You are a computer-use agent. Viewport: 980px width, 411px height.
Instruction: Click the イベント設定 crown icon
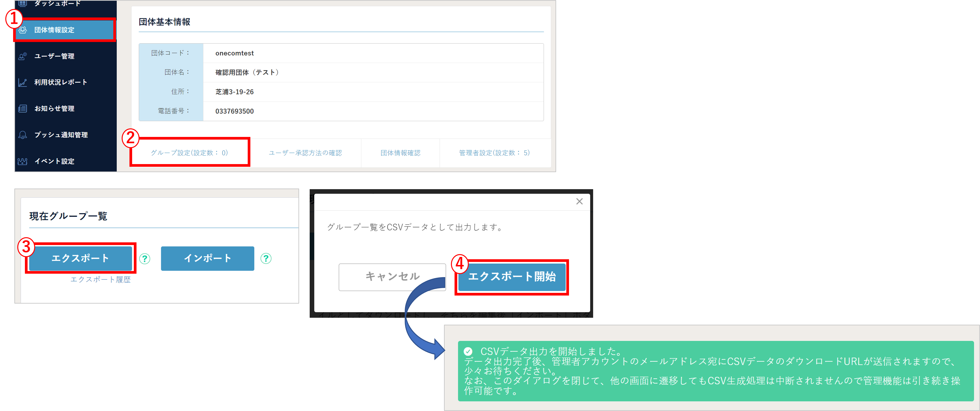click(23, 161)
